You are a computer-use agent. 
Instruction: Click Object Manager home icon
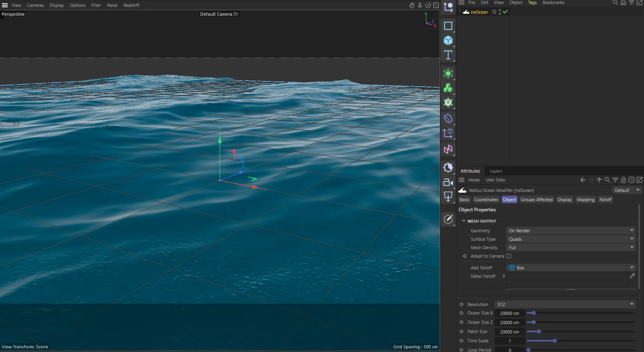click(623, 2)
